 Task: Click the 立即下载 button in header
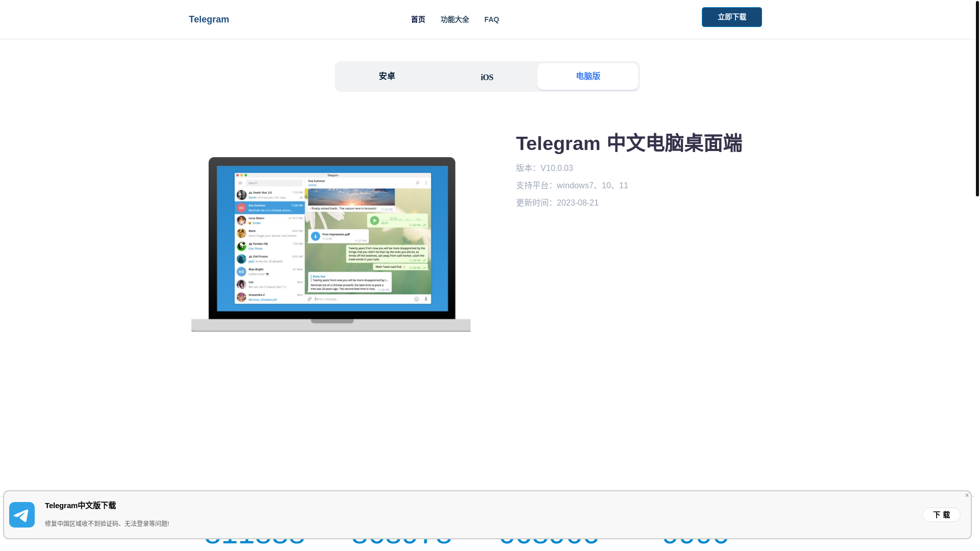(731, 17)
